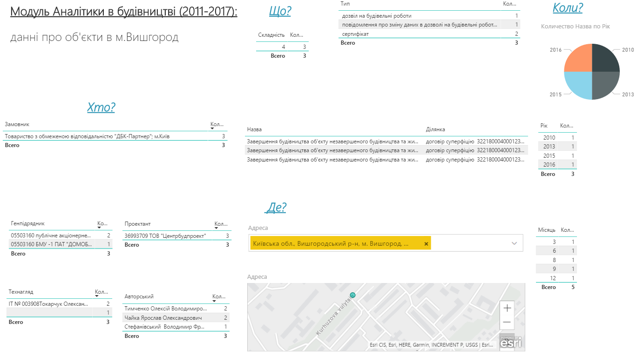Open the Де? heading link
Image resolution: width=644 pixels, height=357 pixels.
click(276, 208)
